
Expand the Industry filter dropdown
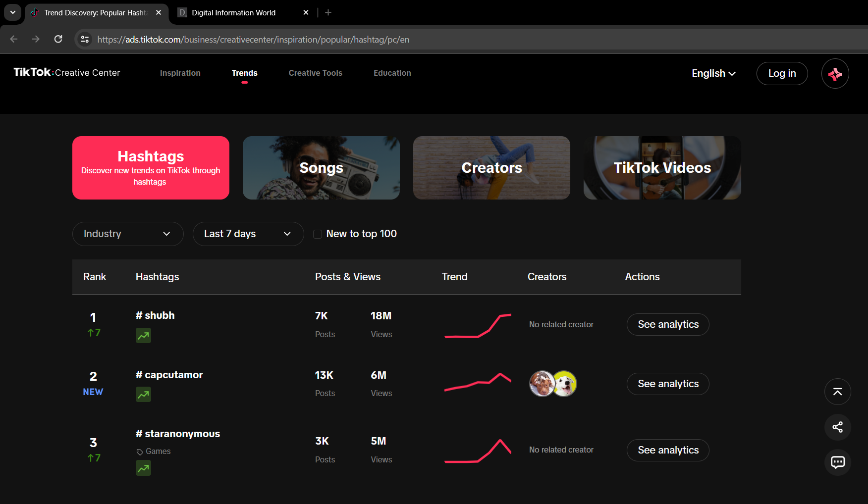pyautogui.click(x=128, y=234)
